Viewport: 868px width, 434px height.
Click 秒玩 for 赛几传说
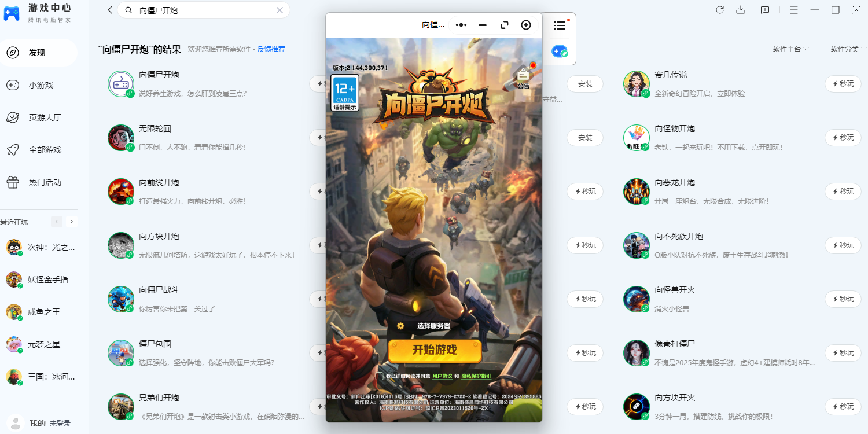coord(843,84)
